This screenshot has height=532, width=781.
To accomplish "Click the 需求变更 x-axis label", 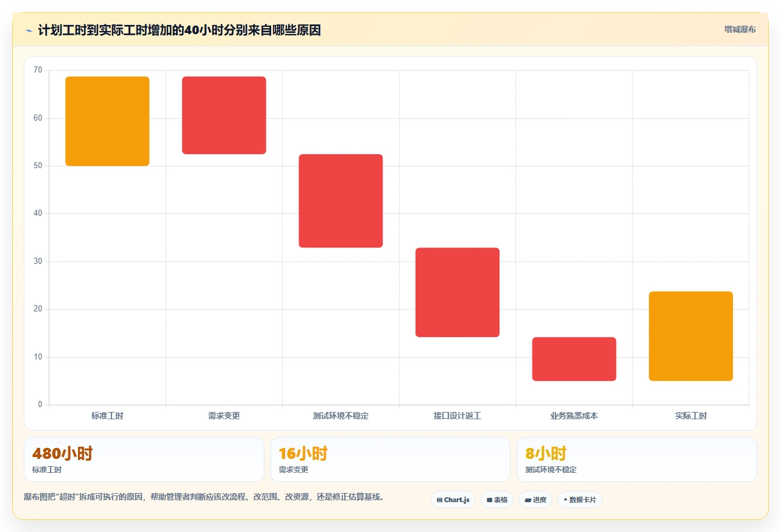I will pyautogui.click(x=224, y=416).
